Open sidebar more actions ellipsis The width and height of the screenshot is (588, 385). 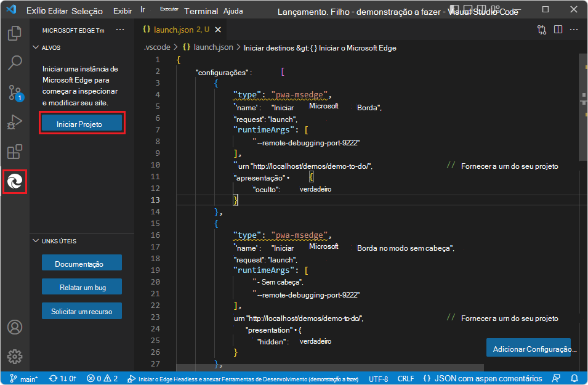[x=120, y=30]
